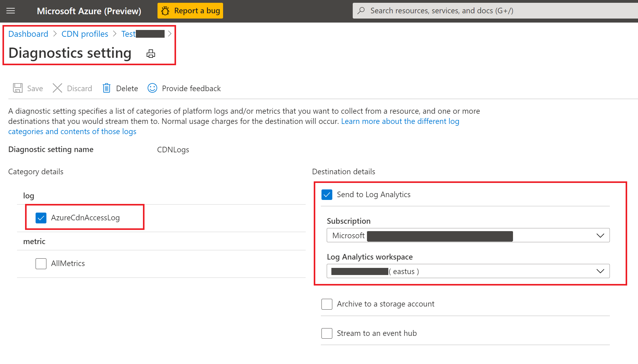Click the Delete text label
The image size is (638, 364).
click(x=127, y=88)
